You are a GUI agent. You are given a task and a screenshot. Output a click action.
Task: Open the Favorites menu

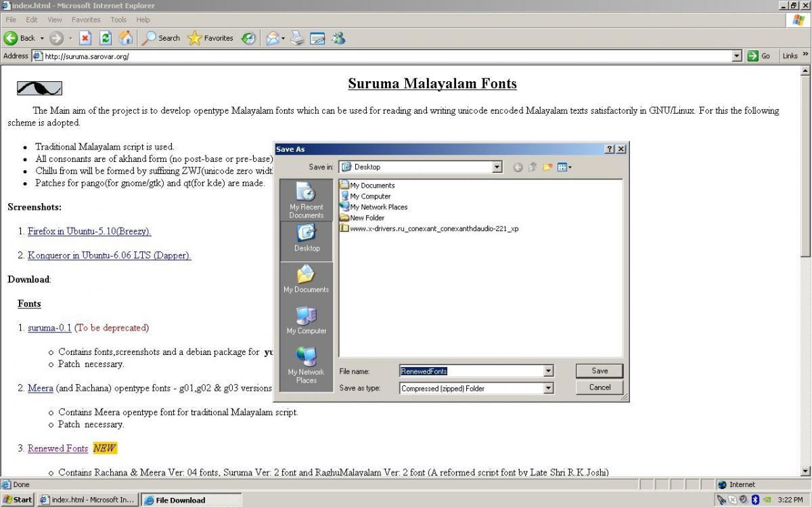tap(86, 20)
